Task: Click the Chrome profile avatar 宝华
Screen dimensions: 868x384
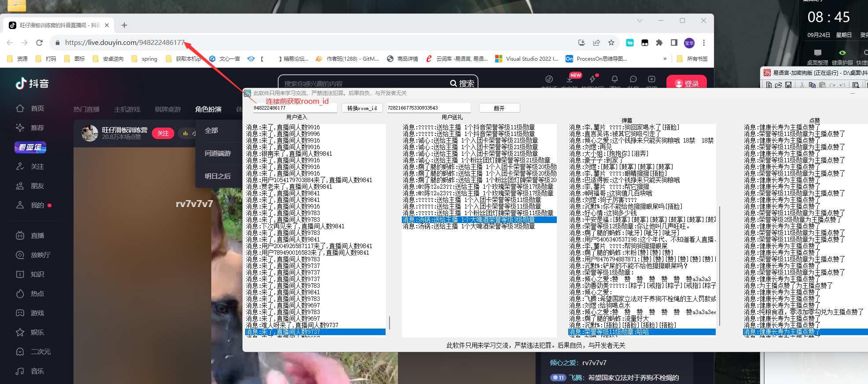Action: tap(689, 43)
